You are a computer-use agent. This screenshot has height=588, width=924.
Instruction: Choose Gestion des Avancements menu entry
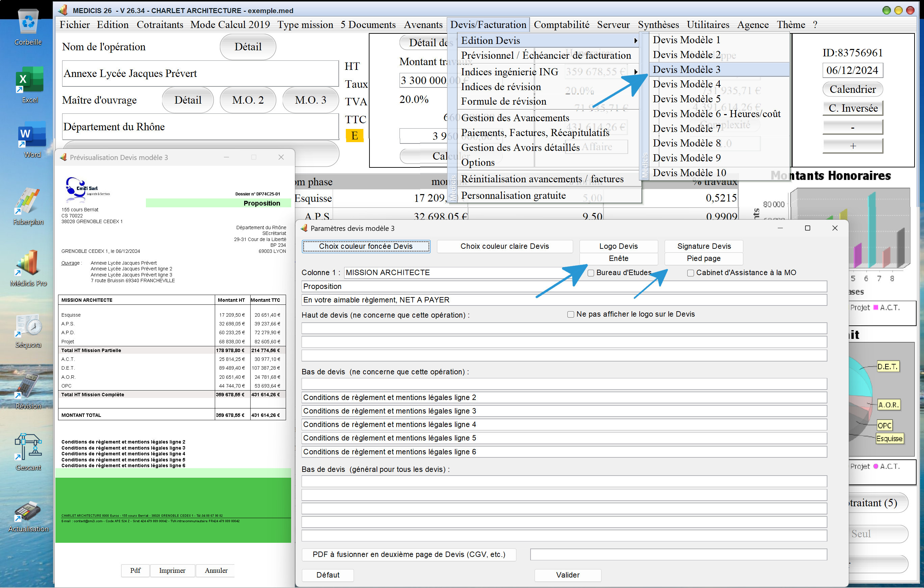tap(548, 118)
